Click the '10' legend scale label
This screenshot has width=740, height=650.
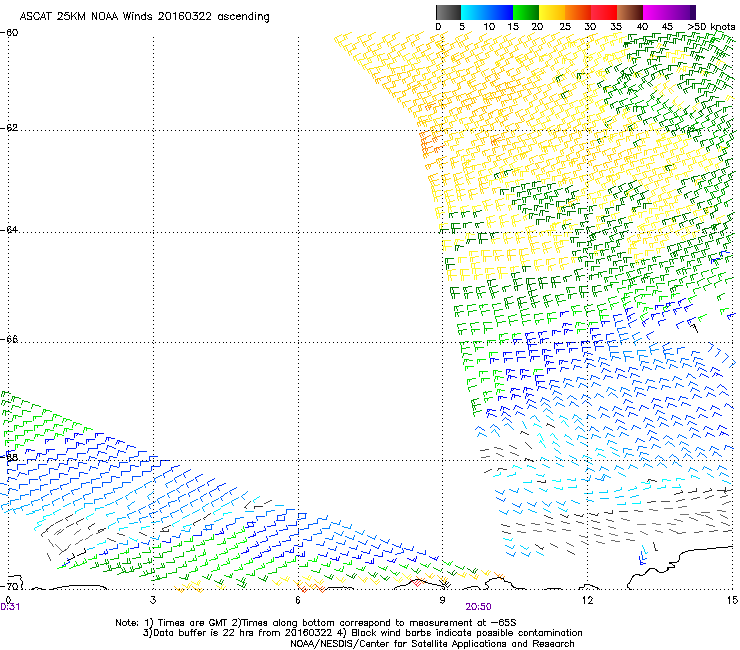click(x=489, y=27)
